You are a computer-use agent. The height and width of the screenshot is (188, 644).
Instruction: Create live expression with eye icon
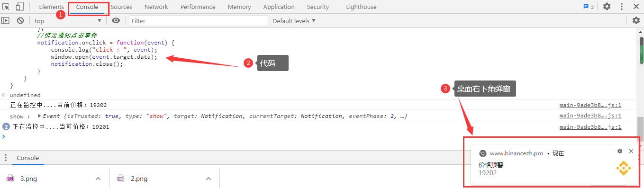click(116, 20)
